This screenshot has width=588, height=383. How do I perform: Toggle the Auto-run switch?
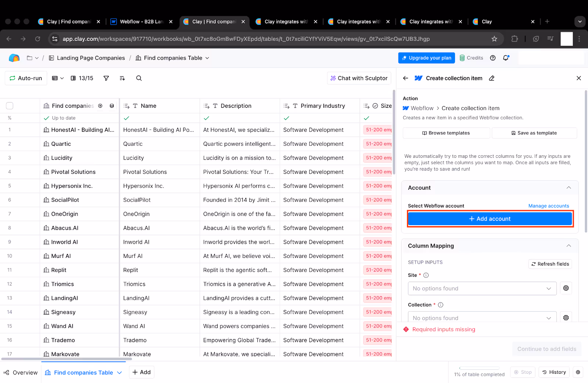tap(26, 78)
